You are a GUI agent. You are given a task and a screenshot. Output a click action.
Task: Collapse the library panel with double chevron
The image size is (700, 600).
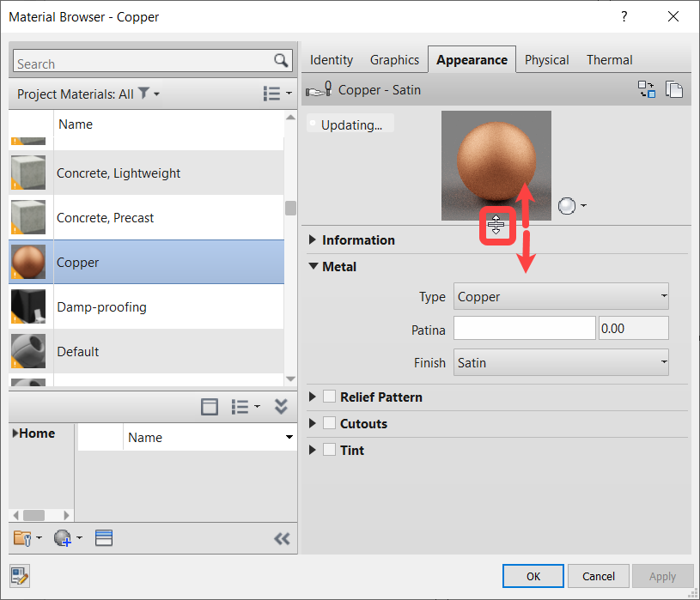(x=281, y=406)
